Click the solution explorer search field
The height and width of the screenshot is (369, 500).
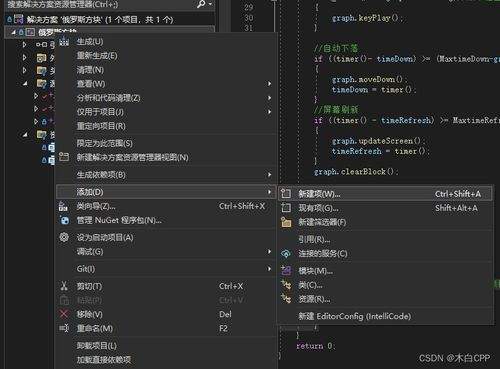(100, 4)
